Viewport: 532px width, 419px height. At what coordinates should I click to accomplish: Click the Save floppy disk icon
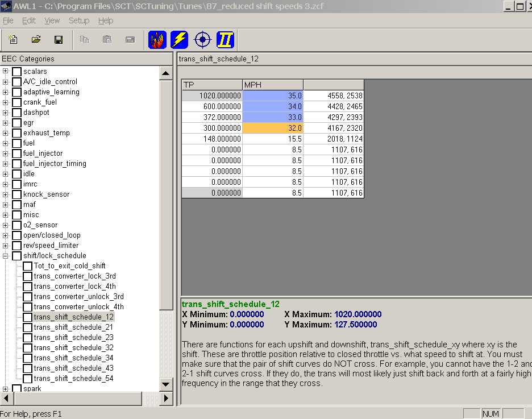tap(59, 40)
